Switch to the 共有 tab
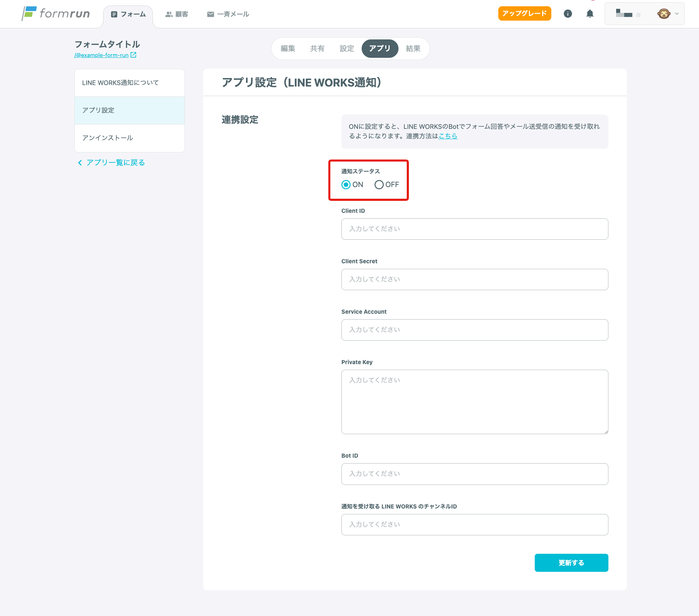This screenshot has height=616, width=699. pos(317,49)
